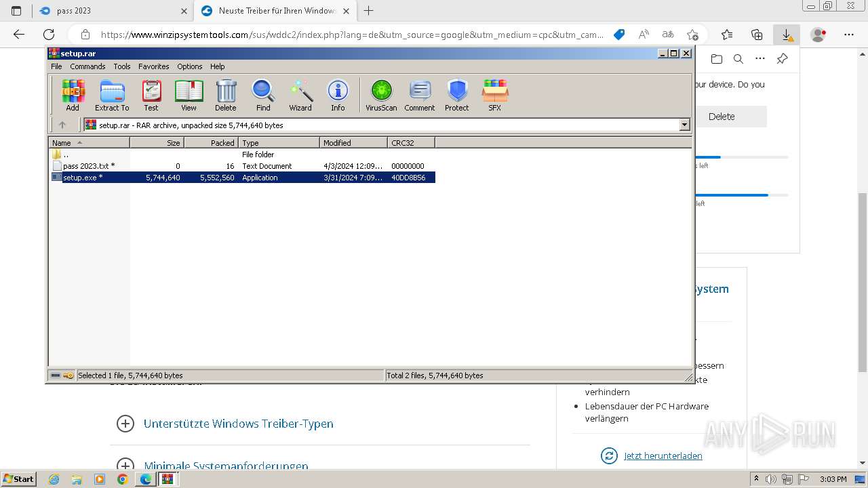868x488 pixels.
Task: Click the Extract To toolbar icon
Action: point(112,96)
